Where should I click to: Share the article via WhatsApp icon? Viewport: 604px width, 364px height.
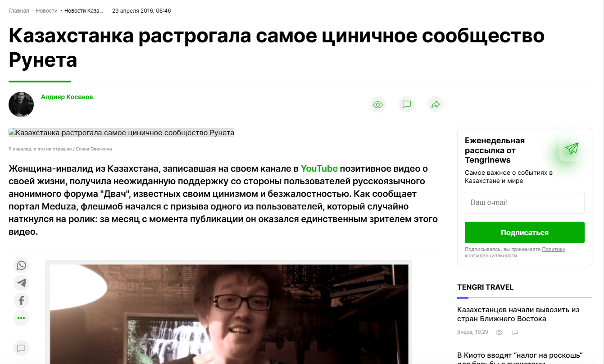(x=21, y=265)
